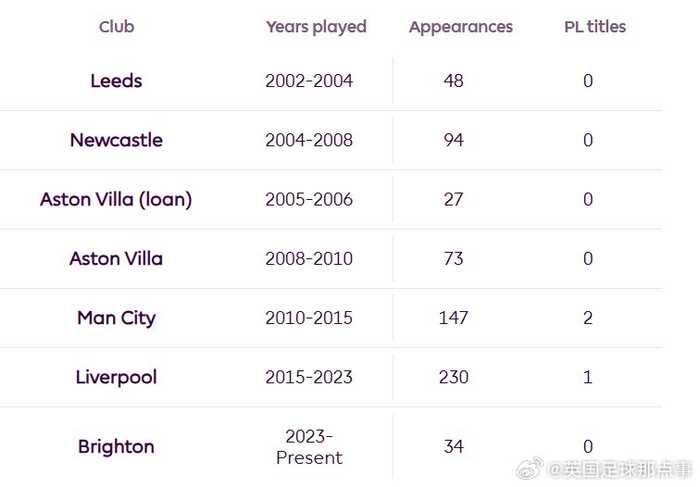Select the 2023-Present years cell
This screenshot has width=700, height=487.
tap(309, 446)
